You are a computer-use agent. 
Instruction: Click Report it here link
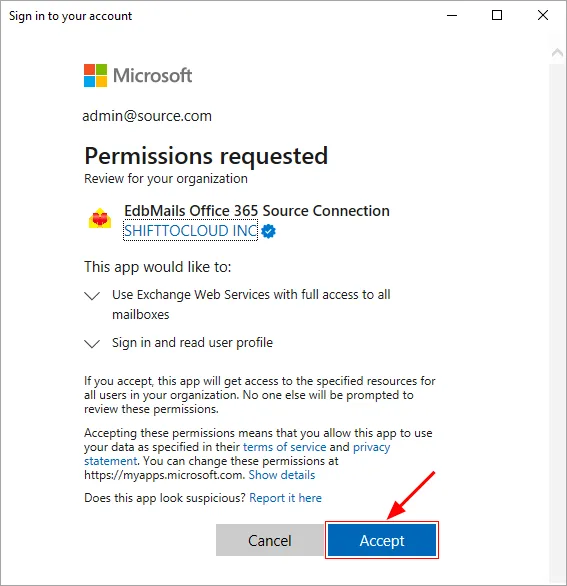[285, 498]
